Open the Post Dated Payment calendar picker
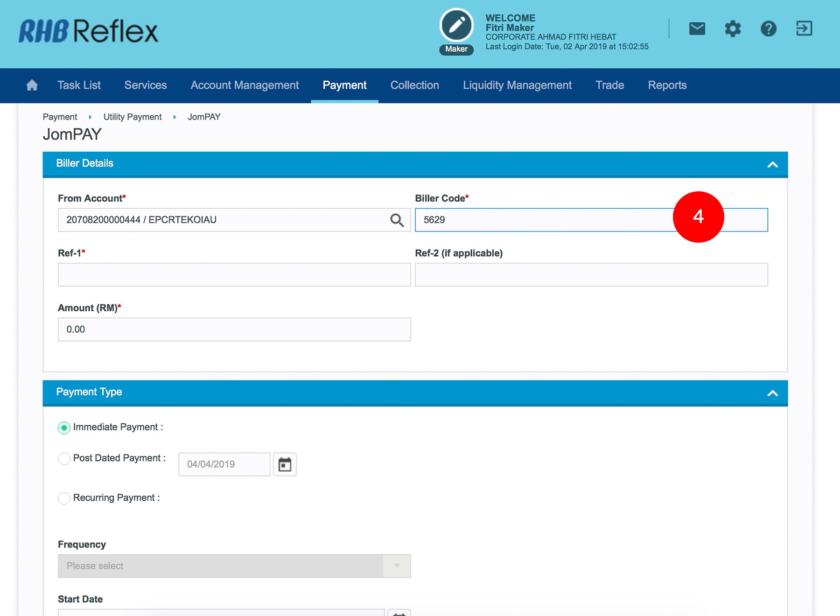 point(285,464)
